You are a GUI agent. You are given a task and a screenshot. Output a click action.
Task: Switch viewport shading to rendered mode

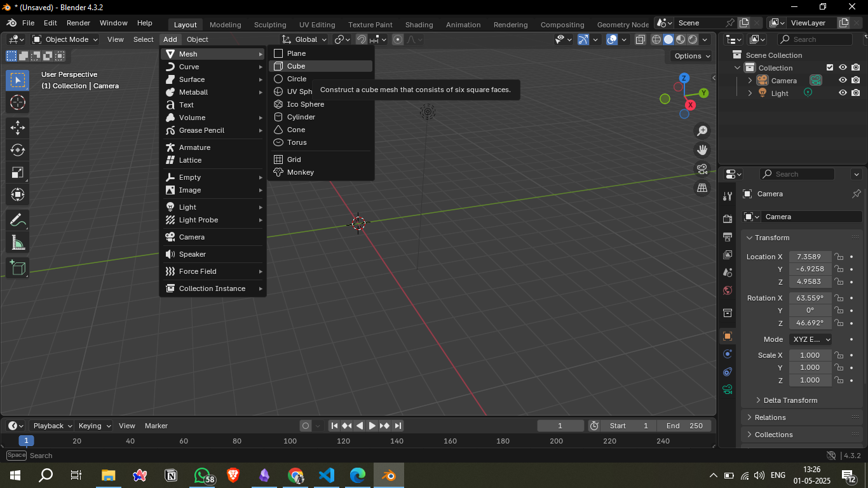tap(693, 39)
